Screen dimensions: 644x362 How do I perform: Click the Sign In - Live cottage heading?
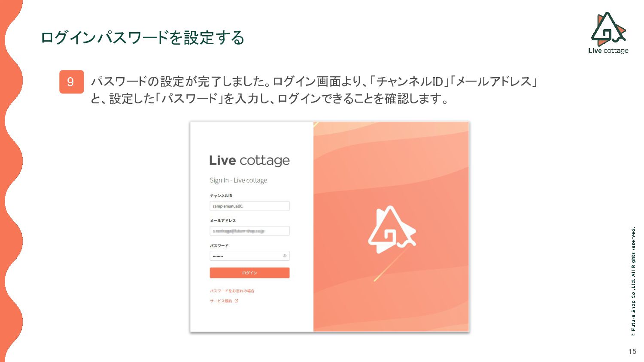[x=238, y=181]
